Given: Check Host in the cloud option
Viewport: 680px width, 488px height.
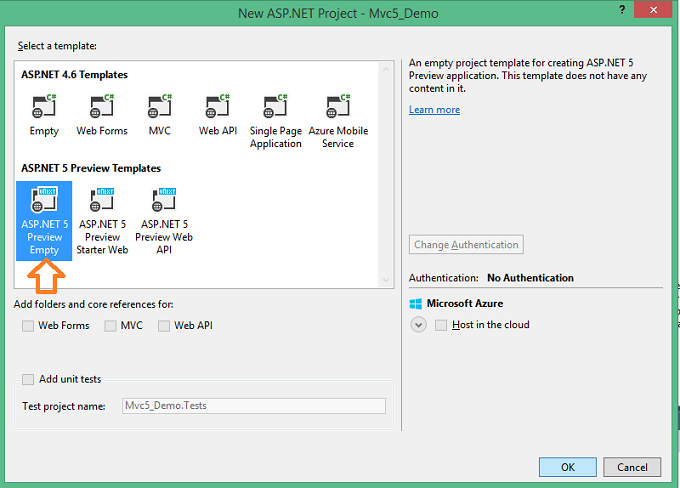Looking at the screenshot, I should [441, 325].
